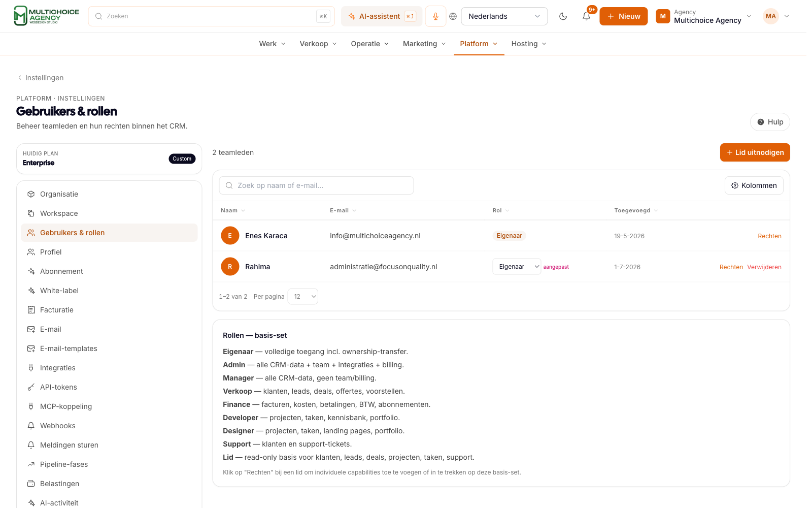The image size is (812, 508).
Task: Open the Hulp help button
Action: point(770,122)
